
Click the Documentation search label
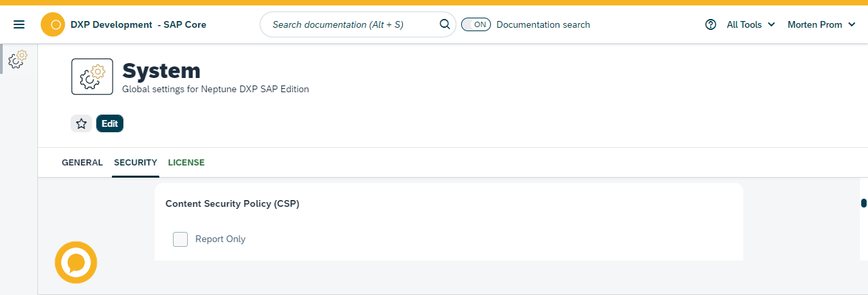543,24
